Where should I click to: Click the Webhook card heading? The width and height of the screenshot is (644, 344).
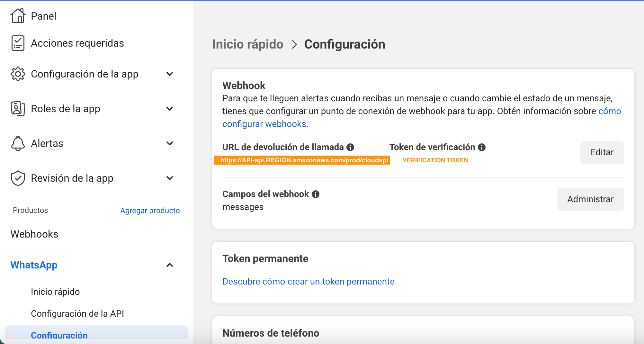(x=244, y=86)
